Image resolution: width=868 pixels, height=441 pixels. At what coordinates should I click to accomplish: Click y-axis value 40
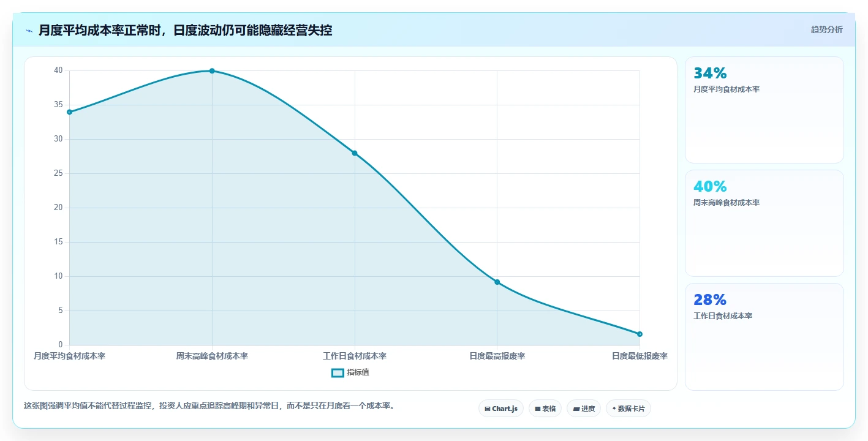coord(58,70)
